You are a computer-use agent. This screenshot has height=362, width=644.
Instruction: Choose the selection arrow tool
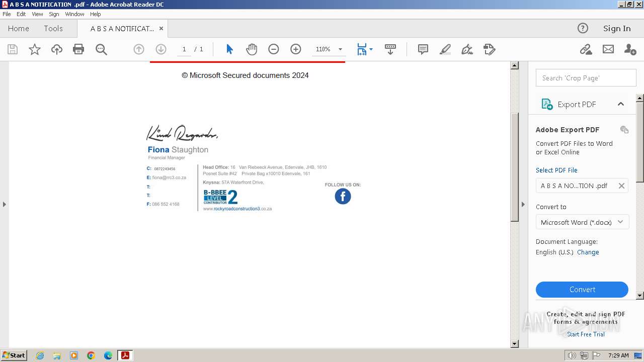(x=229, y=49)
